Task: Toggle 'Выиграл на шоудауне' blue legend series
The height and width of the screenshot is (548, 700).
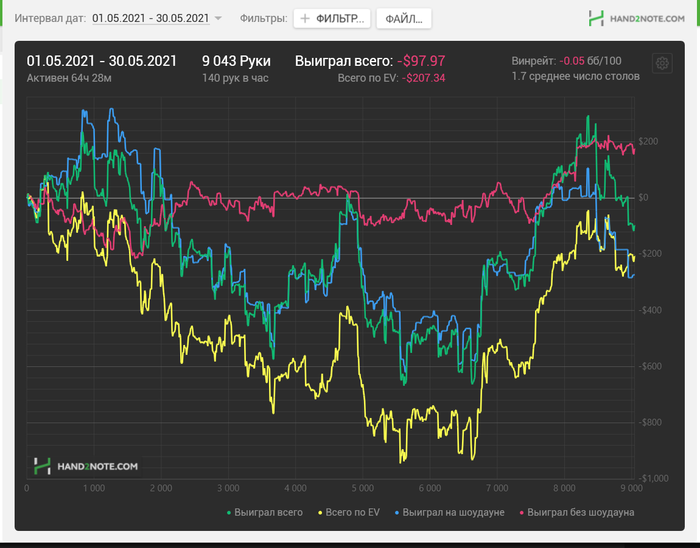Action: 450,513
